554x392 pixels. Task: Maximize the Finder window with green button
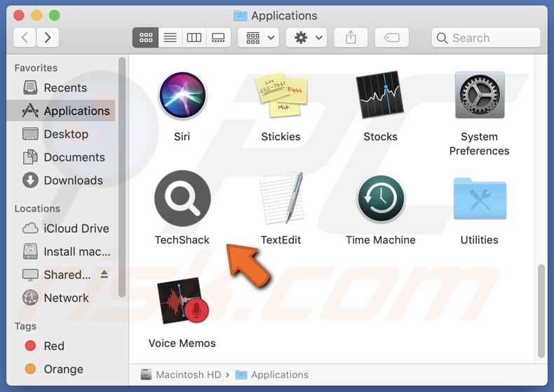click(x=55, y=15)
